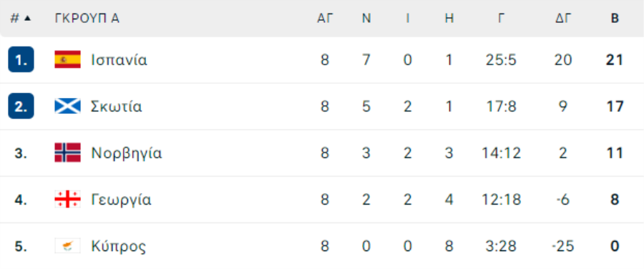This screenshot has height=269, width=644.
Task: Click Scotland's 17 points value
Action: (x=615, y=107)
